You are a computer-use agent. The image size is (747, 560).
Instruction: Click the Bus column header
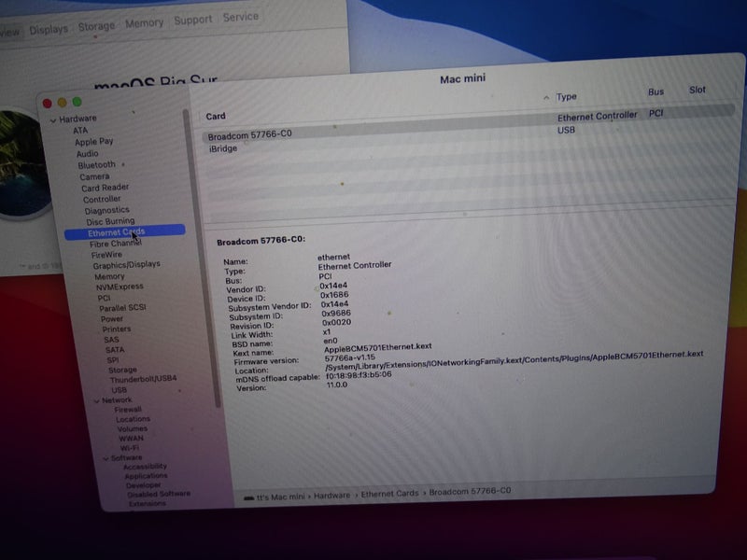(x=655, y=91)
